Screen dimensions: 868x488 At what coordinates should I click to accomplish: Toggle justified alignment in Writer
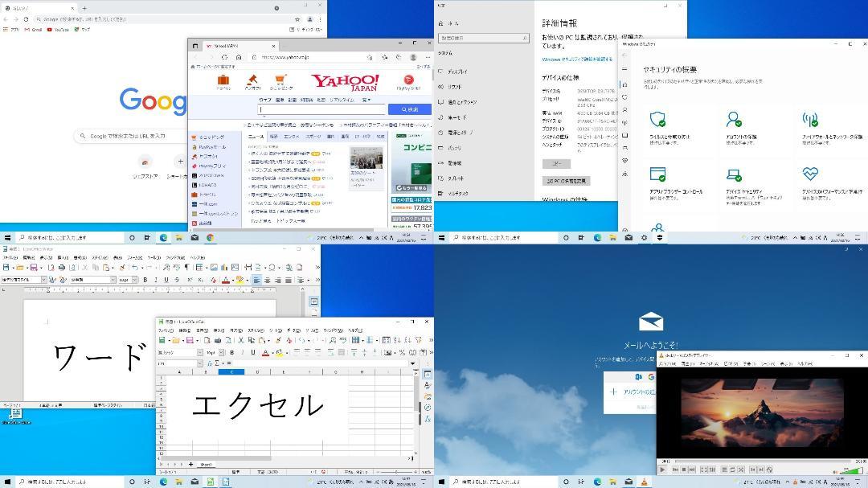coord(288,281)
